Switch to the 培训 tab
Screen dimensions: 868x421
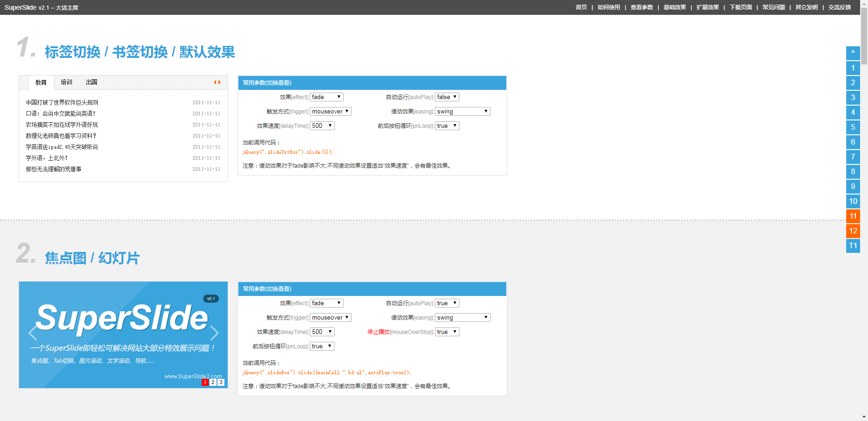pos(66,82)
